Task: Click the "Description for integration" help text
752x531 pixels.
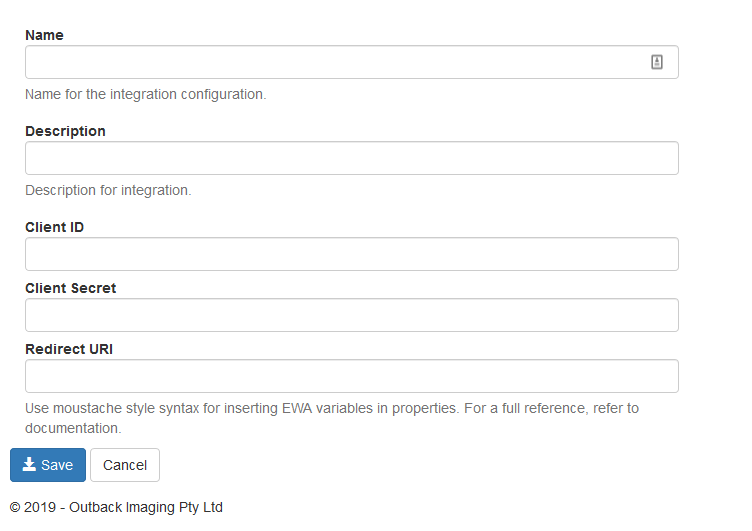Action: point(108,190)
